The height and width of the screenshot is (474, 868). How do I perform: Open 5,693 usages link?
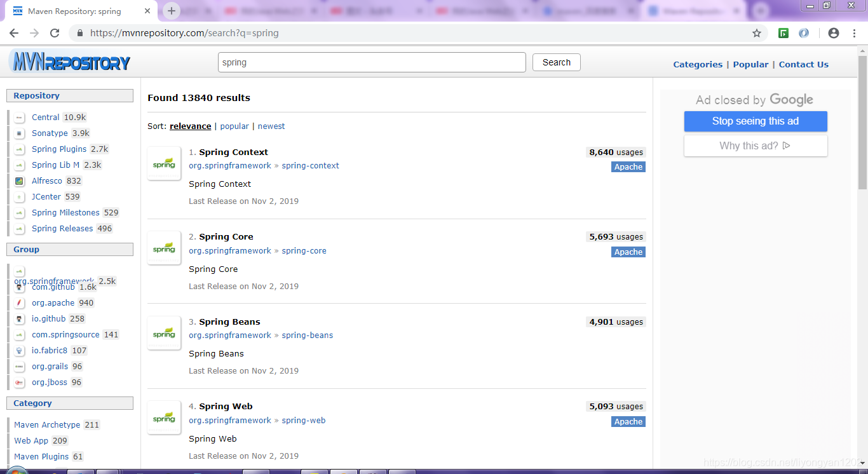[616, 236]
